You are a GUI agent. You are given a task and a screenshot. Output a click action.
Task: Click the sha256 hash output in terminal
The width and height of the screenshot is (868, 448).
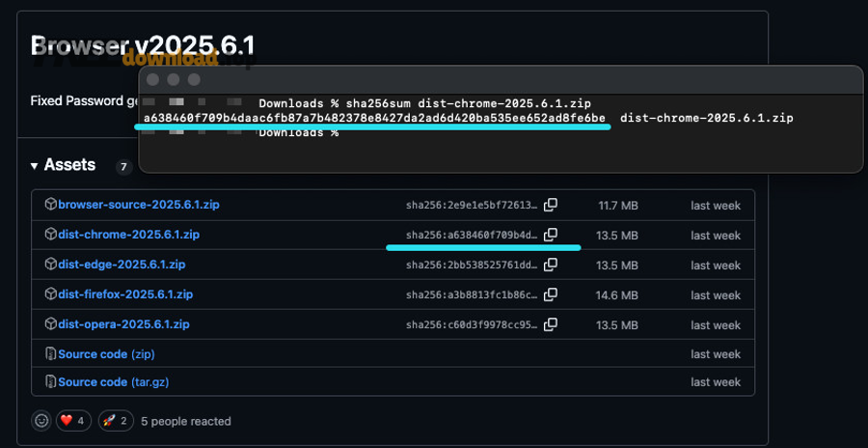374,118
